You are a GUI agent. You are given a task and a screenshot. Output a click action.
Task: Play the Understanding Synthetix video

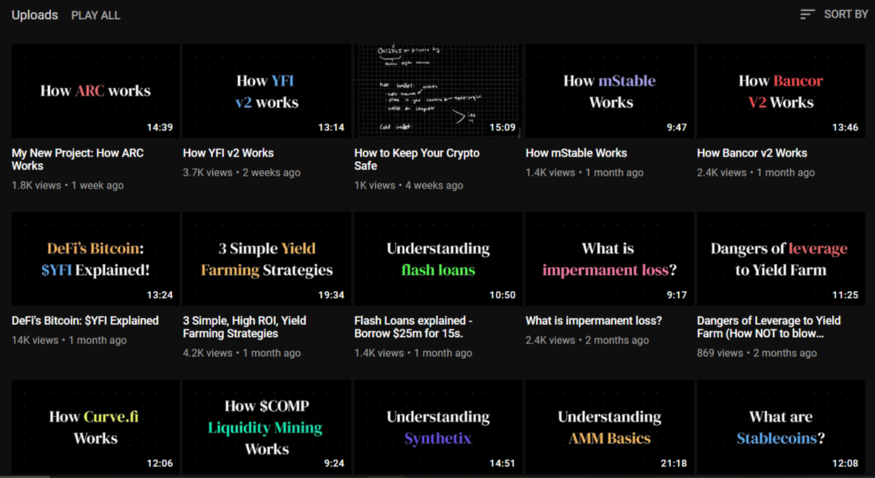(438, 427)
